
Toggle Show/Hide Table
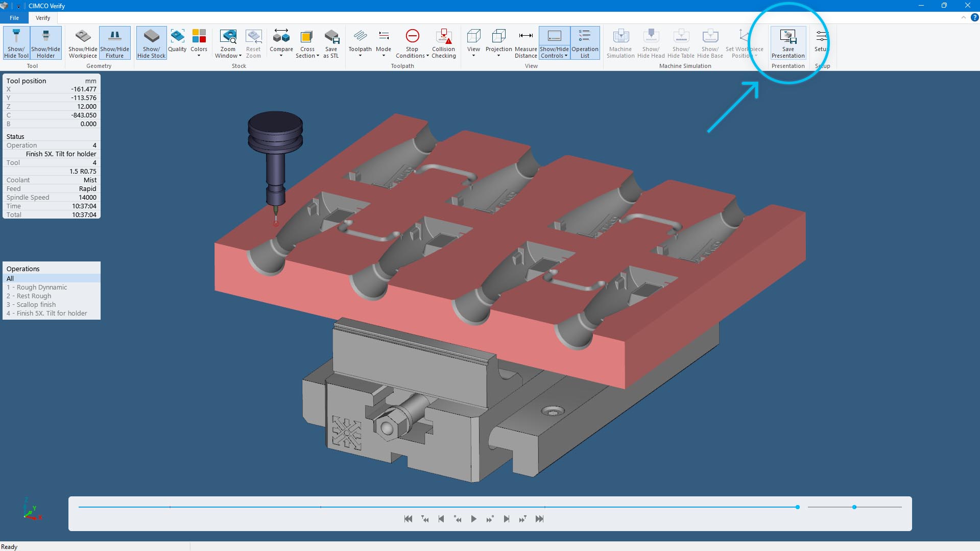pos(681,43)
